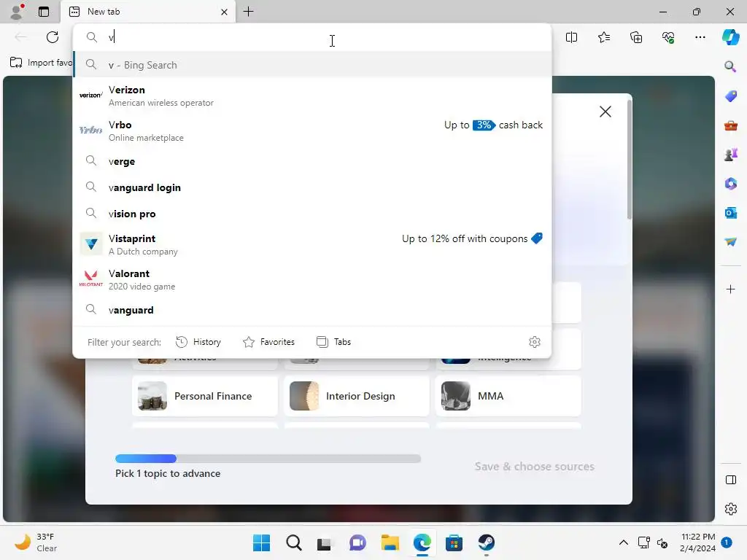Screen dimensions: 747x560
Task: Open the sidebar Tools briefcase icon
Action: [x=730, y=125]
